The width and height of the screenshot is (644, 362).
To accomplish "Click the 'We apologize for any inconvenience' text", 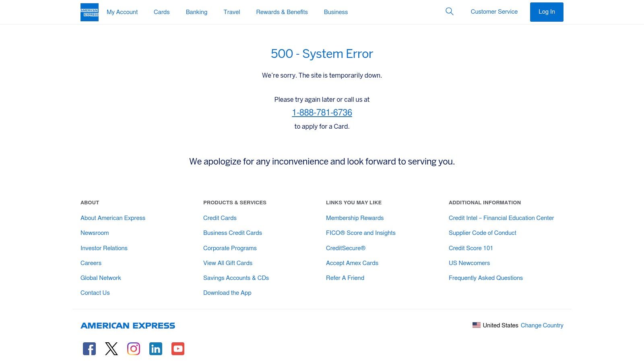I will (x=322, y=162).
